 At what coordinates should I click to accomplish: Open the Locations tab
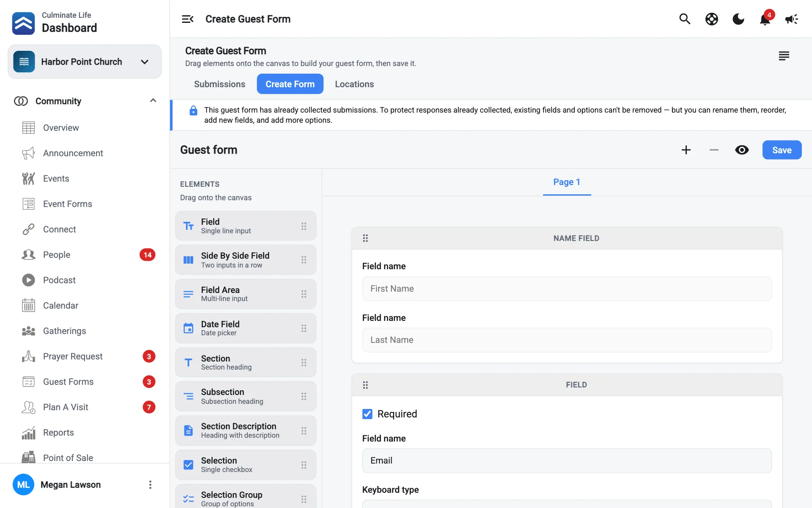(x=354, y=84)
